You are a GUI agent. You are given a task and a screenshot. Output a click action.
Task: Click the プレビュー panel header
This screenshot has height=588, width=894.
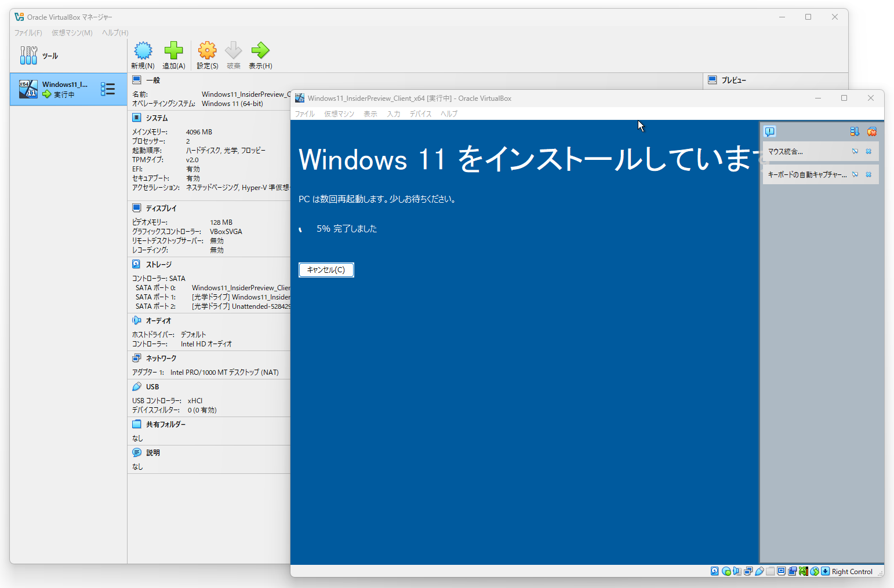click(734, 81)
